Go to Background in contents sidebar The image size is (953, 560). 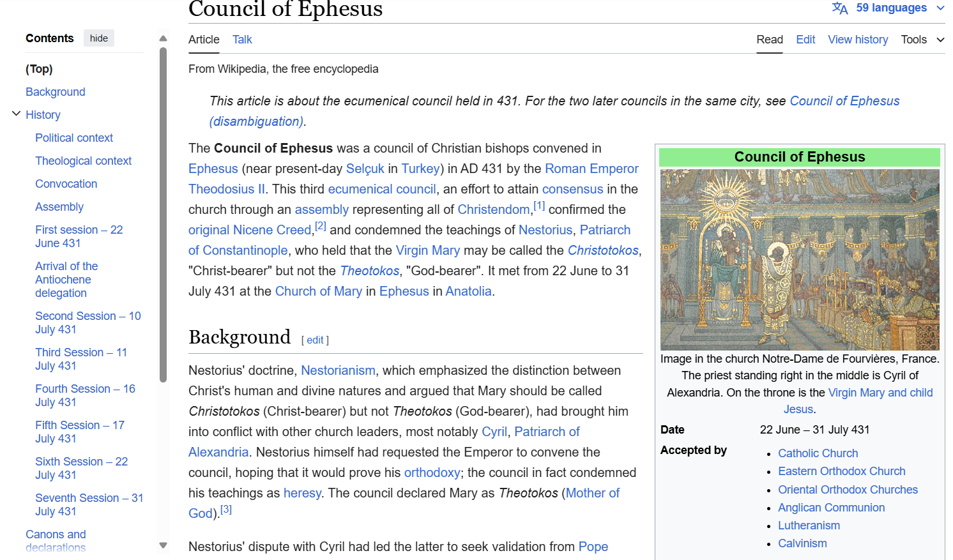click(x=56, y=92)
